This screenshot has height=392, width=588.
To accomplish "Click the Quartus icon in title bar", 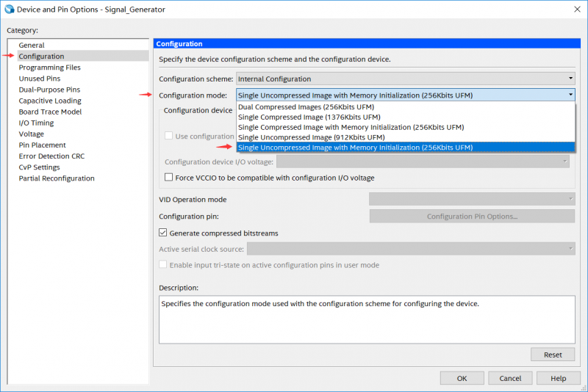I will pos(10,10).
